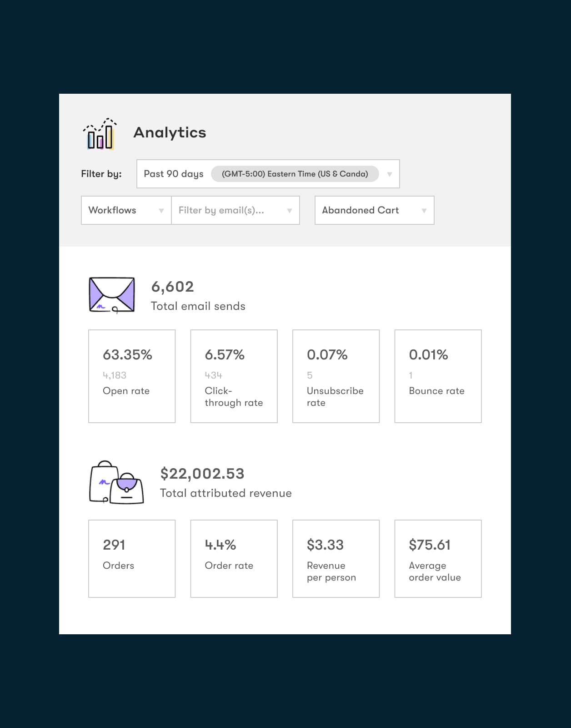Image resolution: width=571 pixels, height=728 pixels.
Task: Click the shopping bags revenue icon
Action: tap(116, 482)
